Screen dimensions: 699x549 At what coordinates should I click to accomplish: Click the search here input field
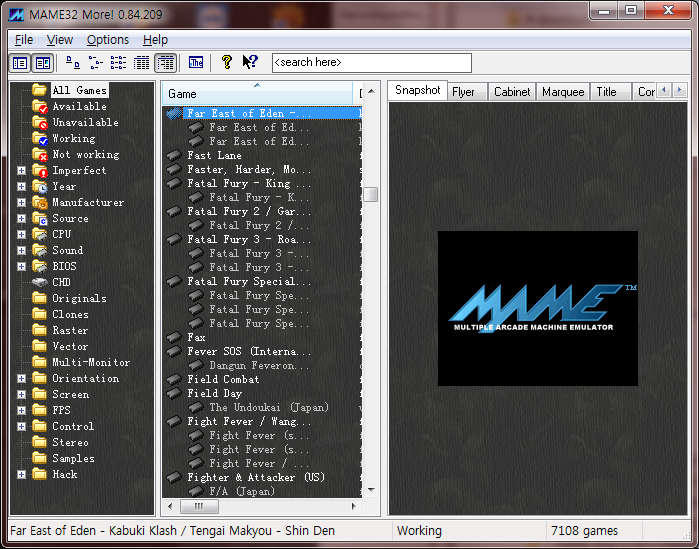372,63
